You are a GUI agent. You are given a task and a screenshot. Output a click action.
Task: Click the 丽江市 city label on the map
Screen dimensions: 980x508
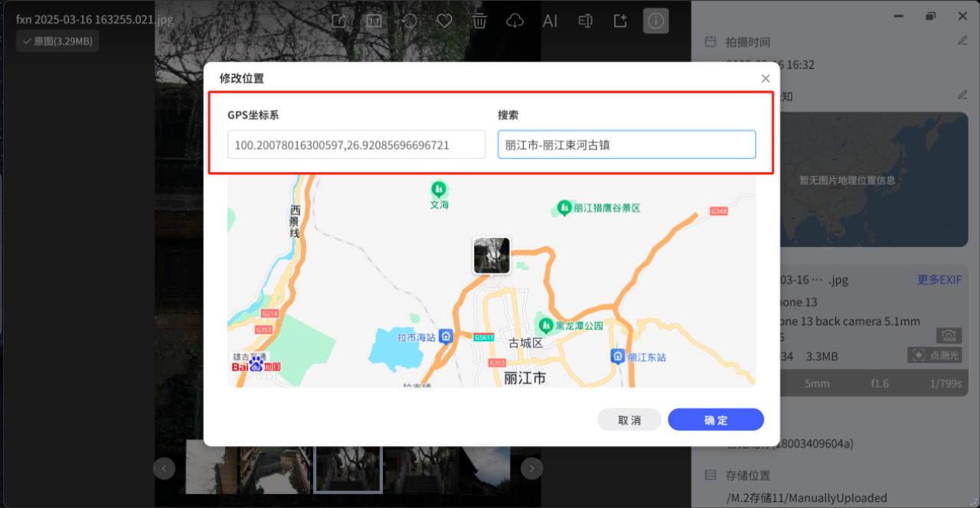pyautogui.click(x=525, y=377)
